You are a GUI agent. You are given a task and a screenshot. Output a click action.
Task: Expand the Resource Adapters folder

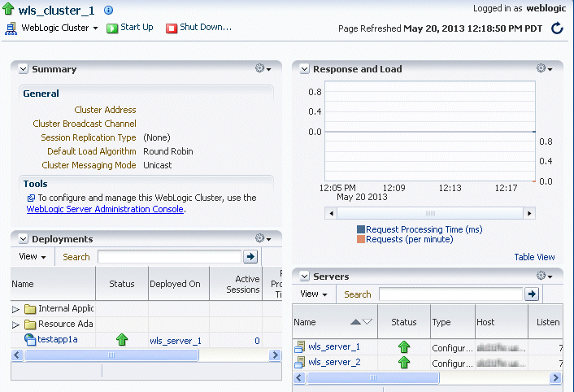point(15,324)
